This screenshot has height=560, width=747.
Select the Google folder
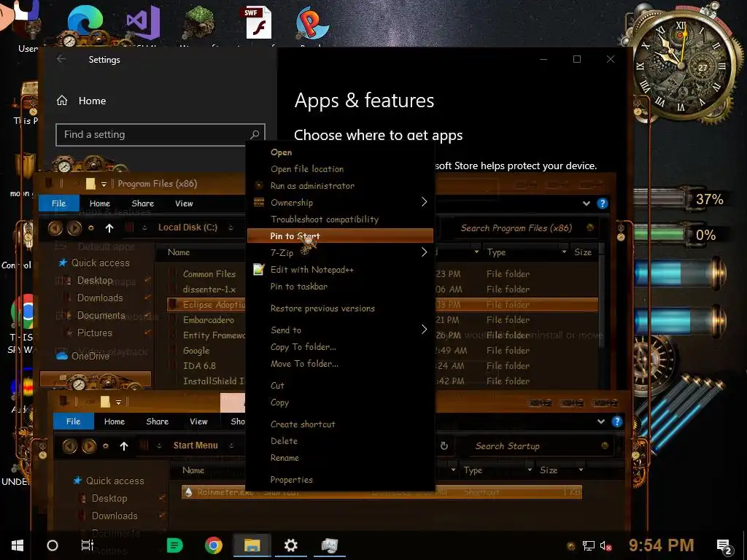point(196,351)
